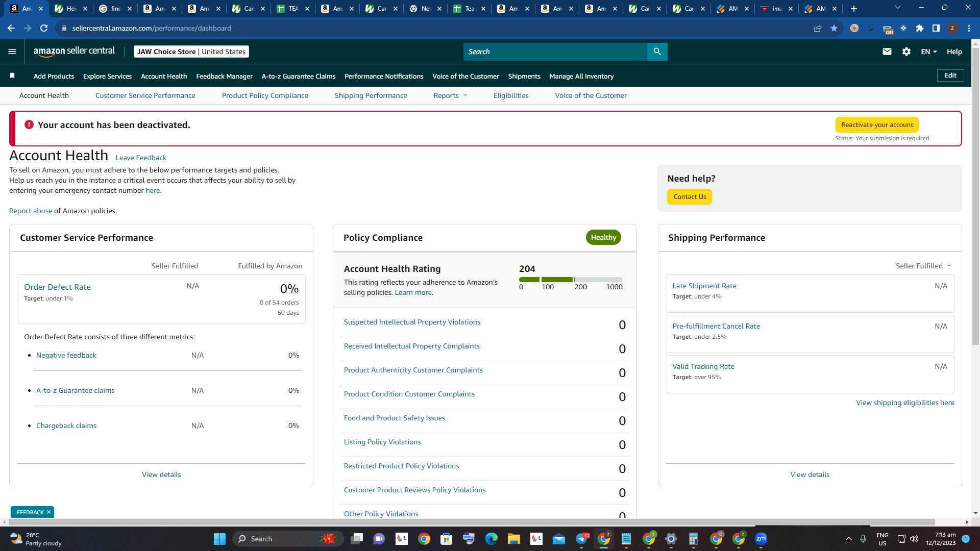This screenshot has width=980, height=551.
Task: View details under Customer Service Performance
Action: 161,474
